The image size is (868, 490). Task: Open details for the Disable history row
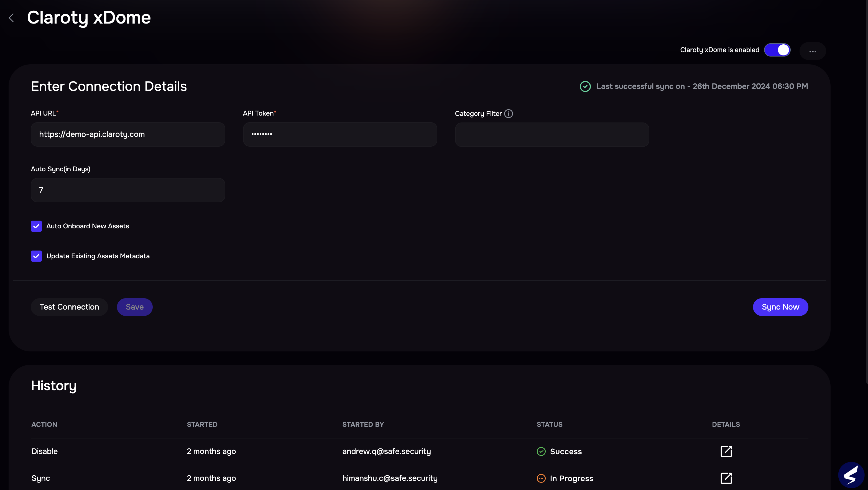[726, 451]
